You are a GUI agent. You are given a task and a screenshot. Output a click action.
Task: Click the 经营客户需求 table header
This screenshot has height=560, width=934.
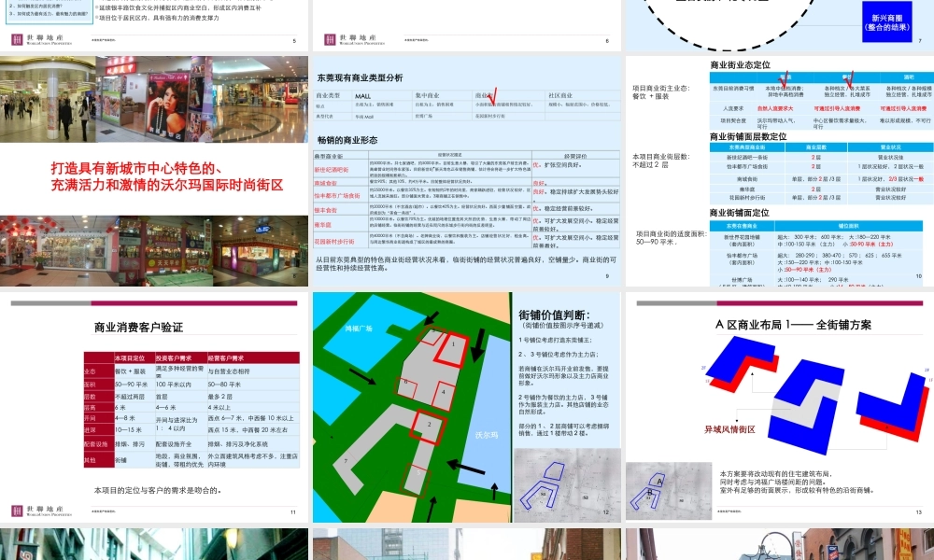[x=252, y=358]
